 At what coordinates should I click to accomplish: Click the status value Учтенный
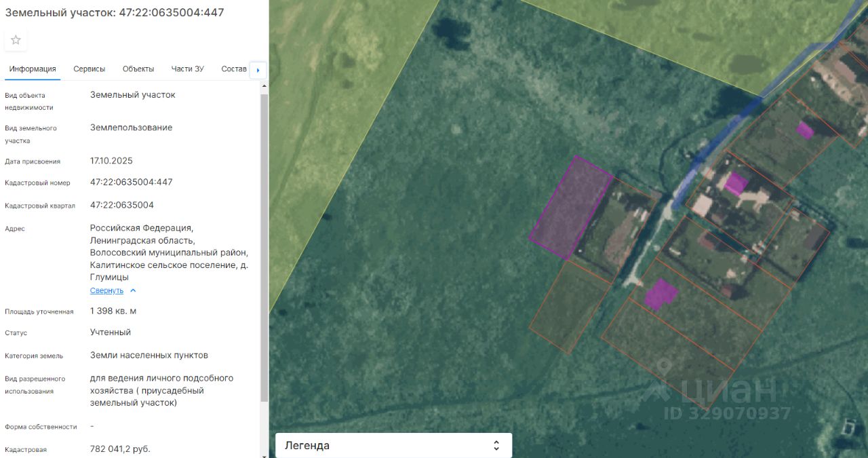coord(111,332)
